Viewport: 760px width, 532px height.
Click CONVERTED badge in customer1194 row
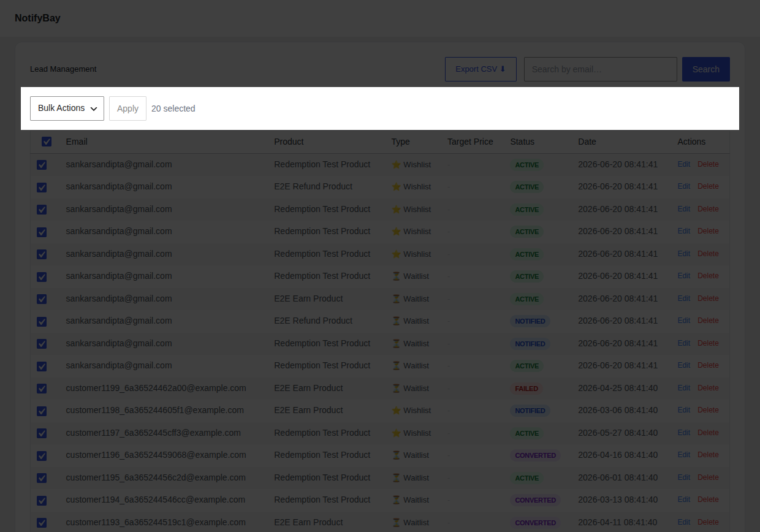tap(535, 500)
